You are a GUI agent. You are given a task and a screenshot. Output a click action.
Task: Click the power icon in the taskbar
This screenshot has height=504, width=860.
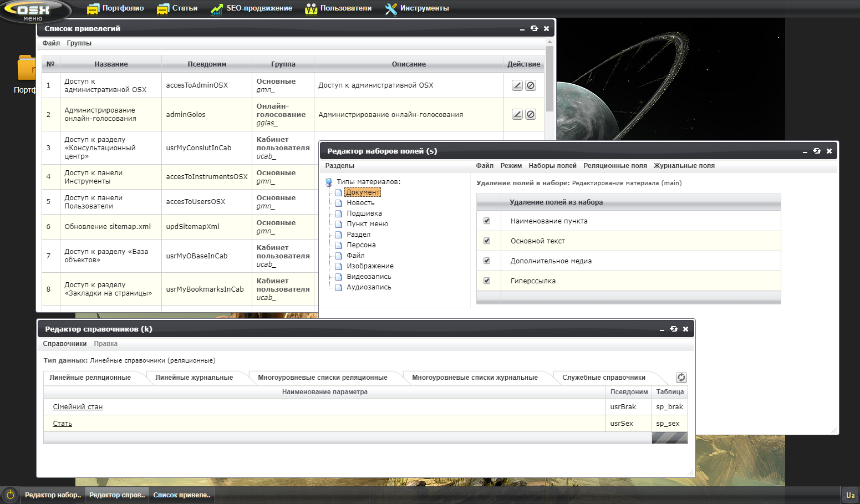click(10, 495)
